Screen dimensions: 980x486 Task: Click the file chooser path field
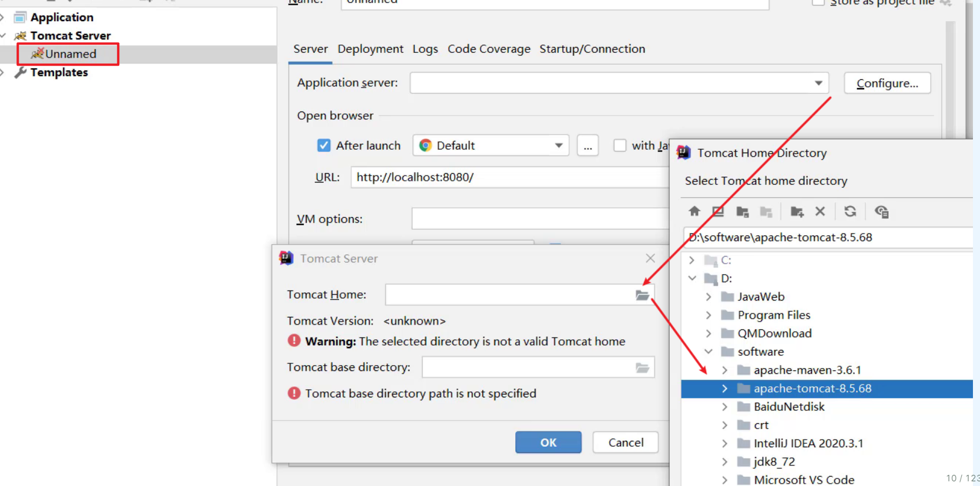pos(827,238)
